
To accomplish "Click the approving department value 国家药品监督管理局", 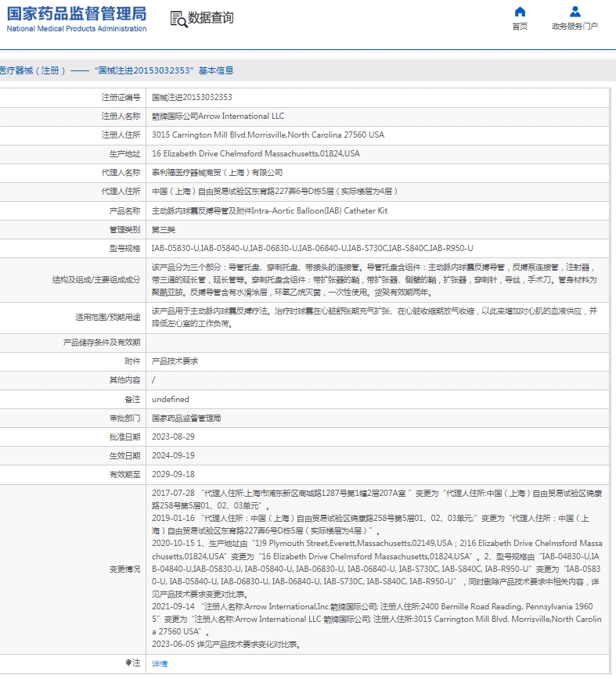I will click(x=186, y=418).
